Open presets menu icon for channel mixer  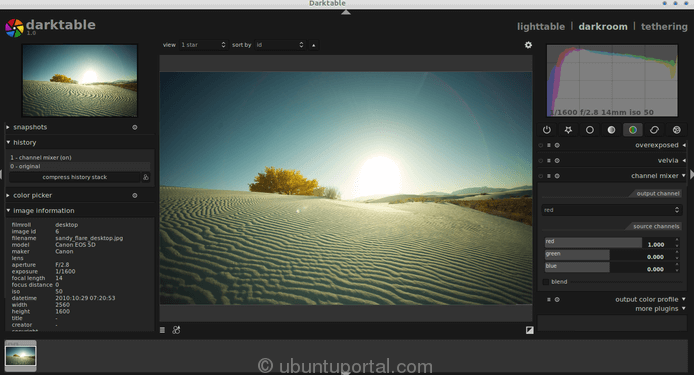point(549,176)
